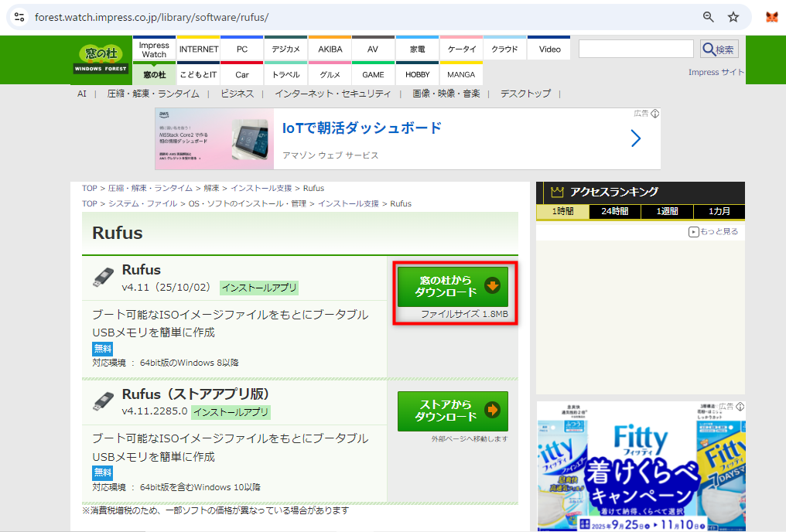Click the browser zoom magnifier icon

(x=708, y=17)
